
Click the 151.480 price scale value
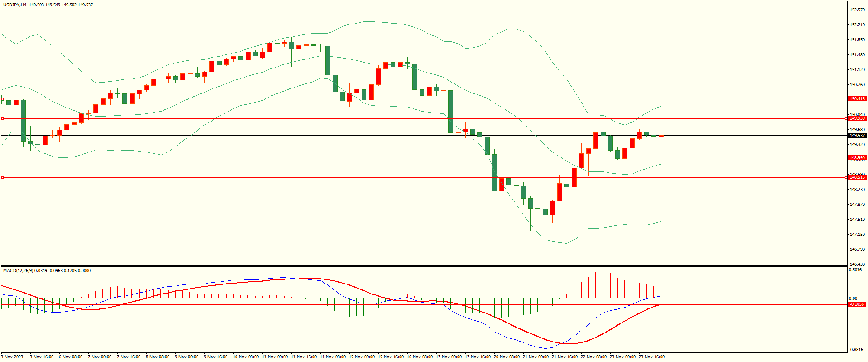pos(858,55)
